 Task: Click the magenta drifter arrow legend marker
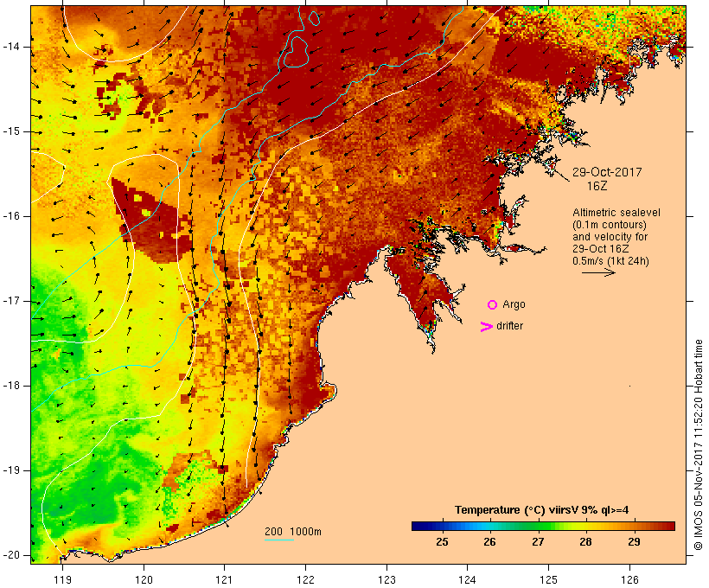coord(487,327)
